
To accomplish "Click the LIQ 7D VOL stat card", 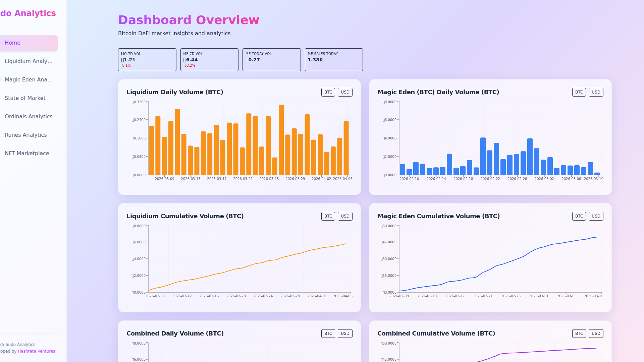I will click(x=147, y=60).
